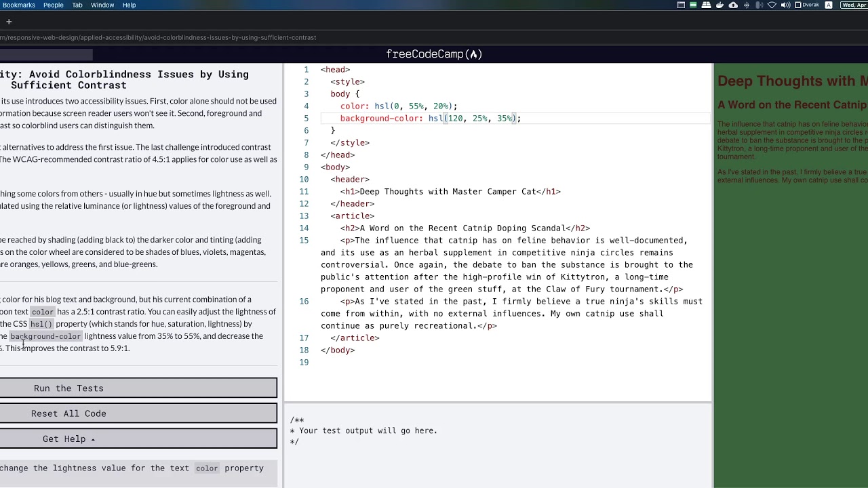
Task: Open the Help menu
Action: coord(129,5)
